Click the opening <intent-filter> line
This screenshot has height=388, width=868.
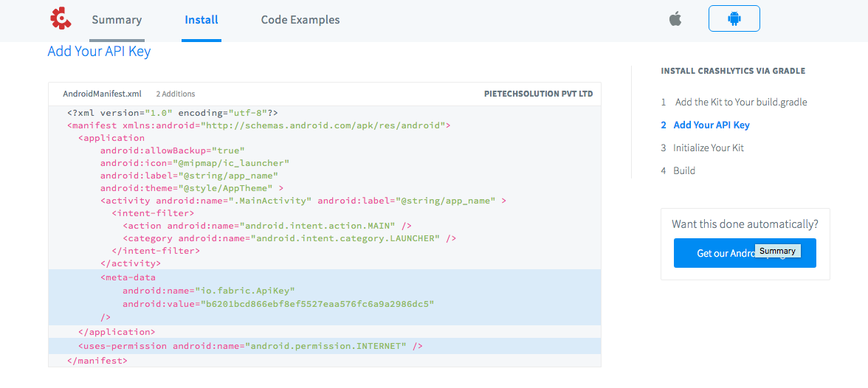click(153, 213)
